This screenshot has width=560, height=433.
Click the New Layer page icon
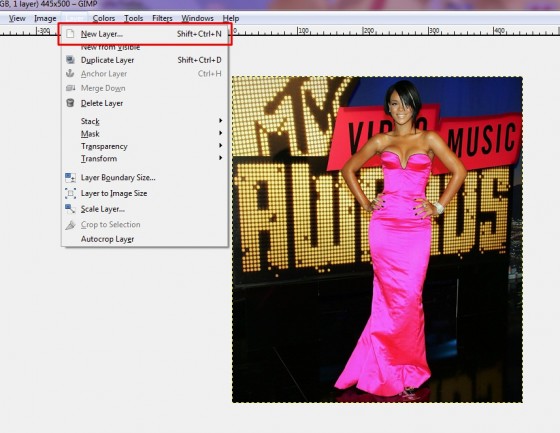click(70, 34)
